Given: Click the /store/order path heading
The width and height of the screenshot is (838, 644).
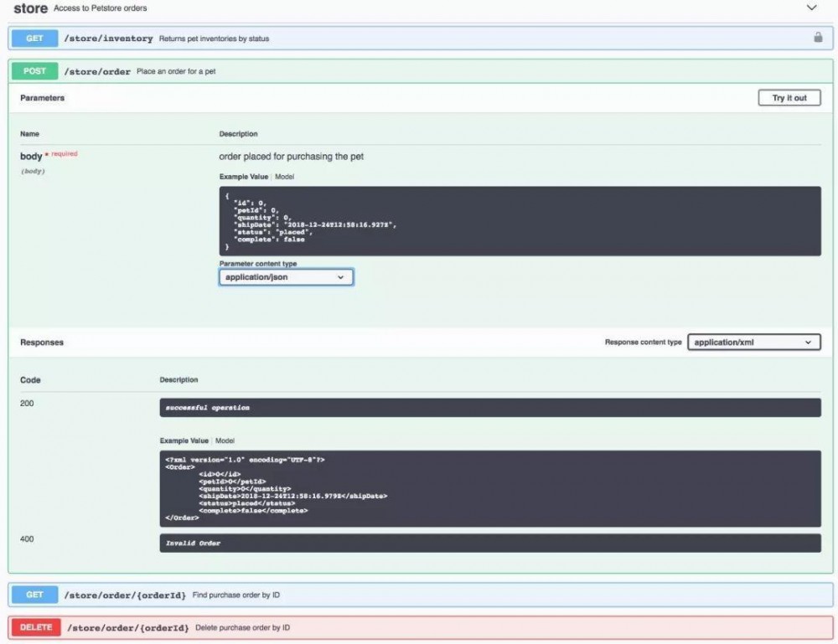Looking at the screenshot, I should (x=97, y=71).
